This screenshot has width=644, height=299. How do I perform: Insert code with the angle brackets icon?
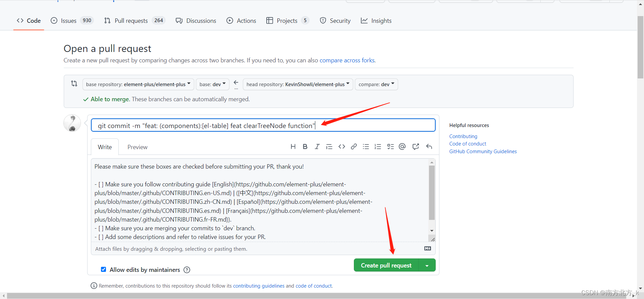coord(342,146)
